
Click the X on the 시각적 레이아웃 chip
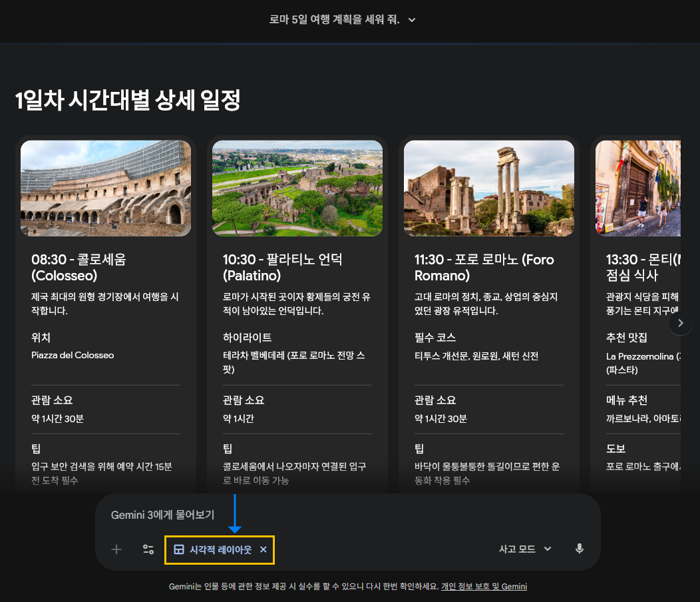263,549
